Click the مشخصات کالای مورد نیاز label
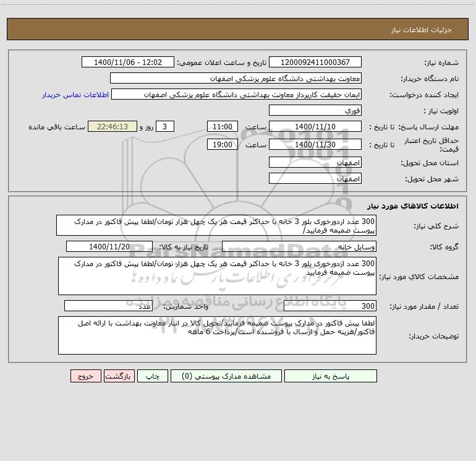Image resolution: width=476 pixels, height=461 pixels. pos(419,277)
